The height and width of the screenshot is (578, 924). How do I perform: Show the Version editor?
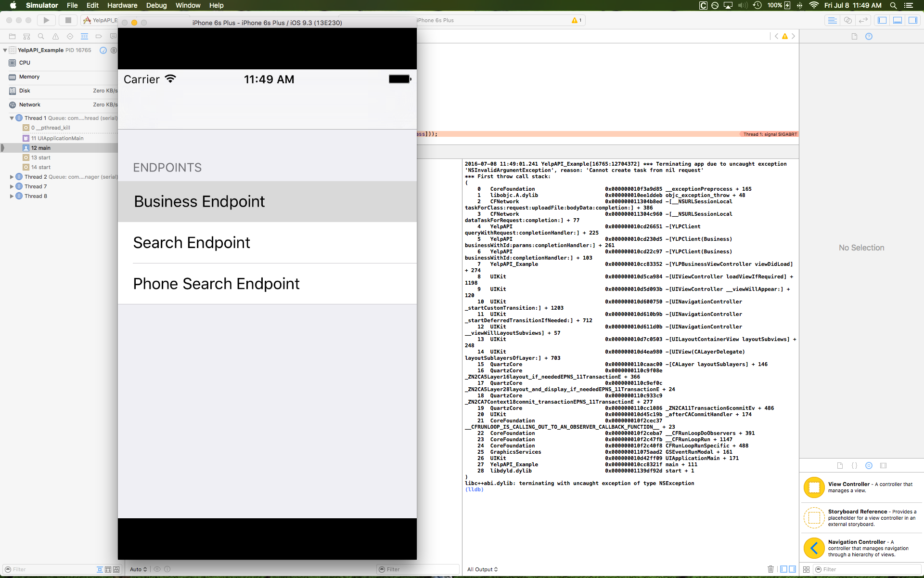pyautogui.click(x=863, y=20)
